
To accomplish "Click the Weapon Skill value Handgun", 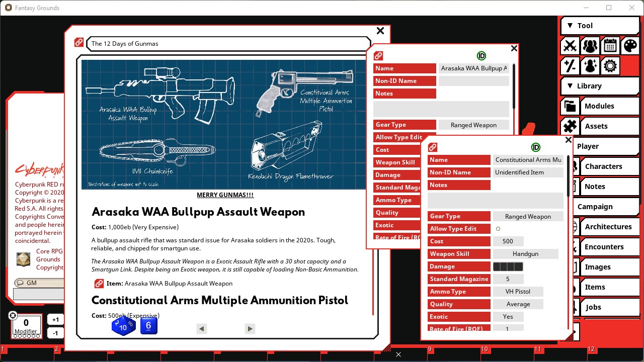I will (x=526, y=254).
